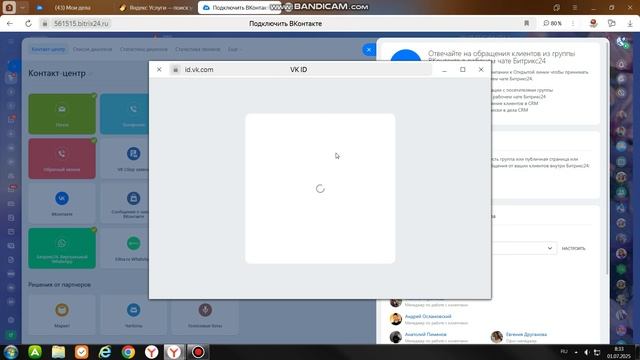
Task: Switch to the Contact center tab
Action: tap(48, 49)
